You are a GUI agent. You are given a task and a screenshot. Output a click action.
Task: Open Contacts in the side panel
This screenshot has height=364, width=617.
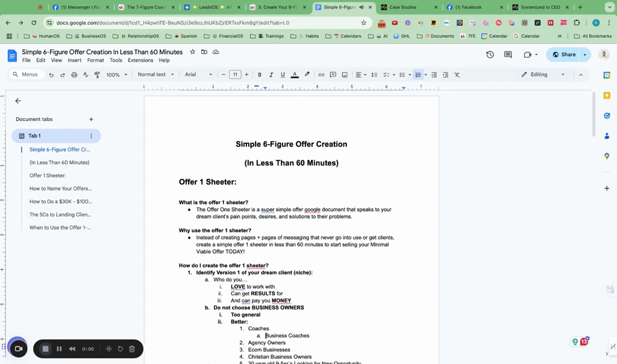click(x=607, y=136)
